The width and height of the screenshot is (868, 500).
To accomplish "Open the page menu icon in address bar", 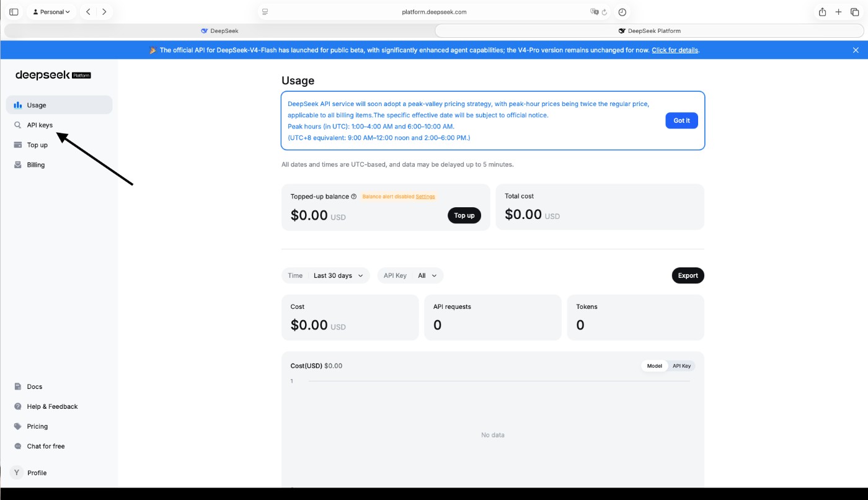I will [x=265, y=12].
